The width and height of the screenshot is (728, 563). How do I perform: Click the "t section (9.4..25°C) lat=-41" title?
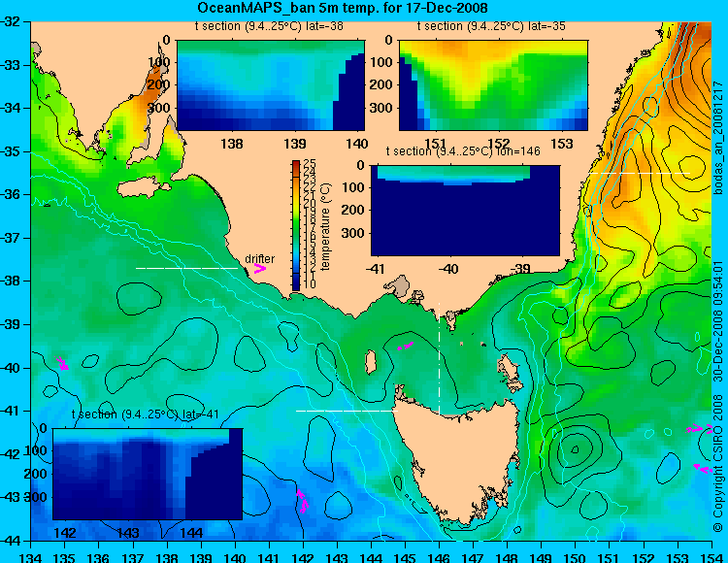[146, 414]
